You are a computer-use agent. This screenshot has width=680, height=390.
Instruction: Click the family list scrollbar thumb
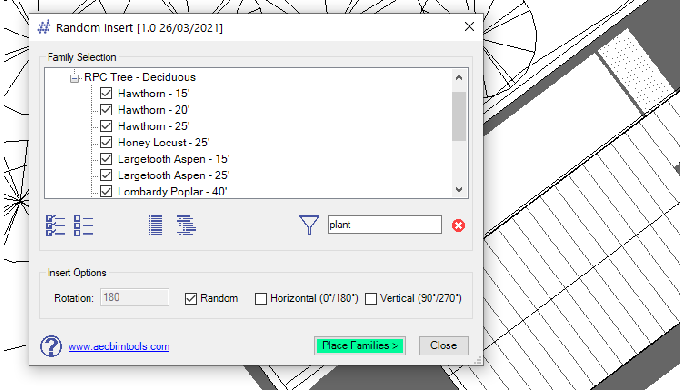pos(459,116)
